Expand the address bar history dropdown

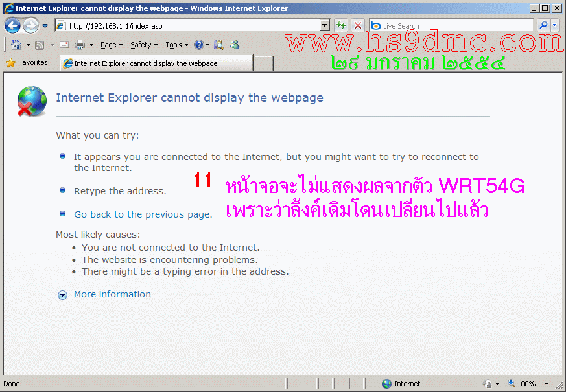tap(325, 26)
